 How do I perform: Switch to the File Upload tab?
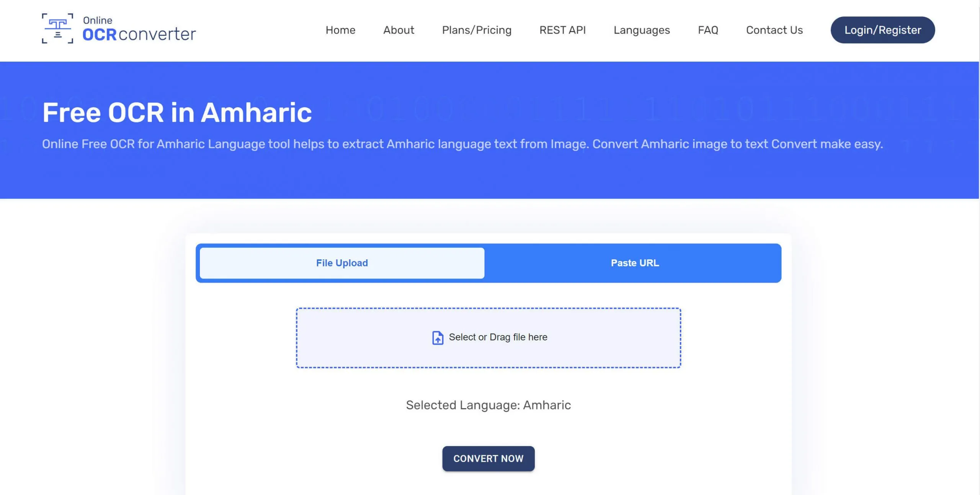click(x=341, y=263)
